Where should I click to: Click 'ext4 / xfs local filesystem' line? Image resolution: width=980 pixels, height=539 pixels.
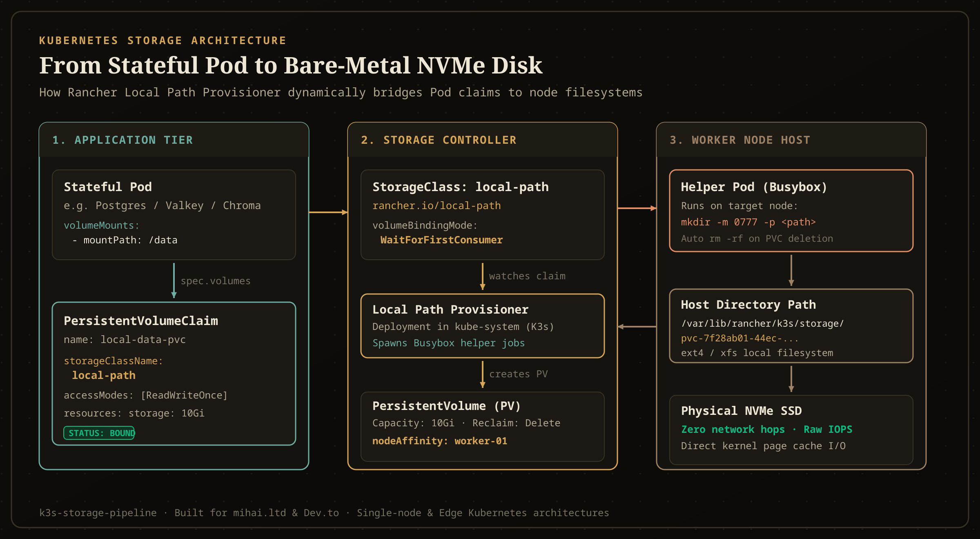757,353
